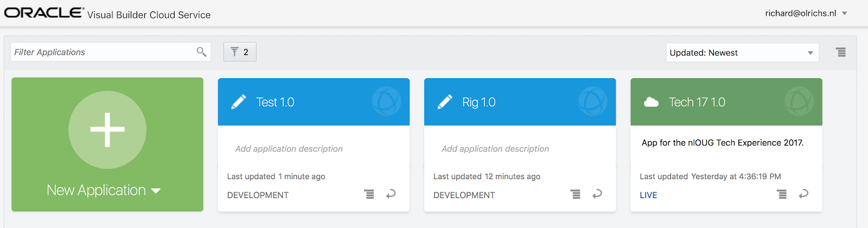This screenshot has height=228, width=868.
Task: Click the Visual Builder Cloud Service title
Action: 149,15
